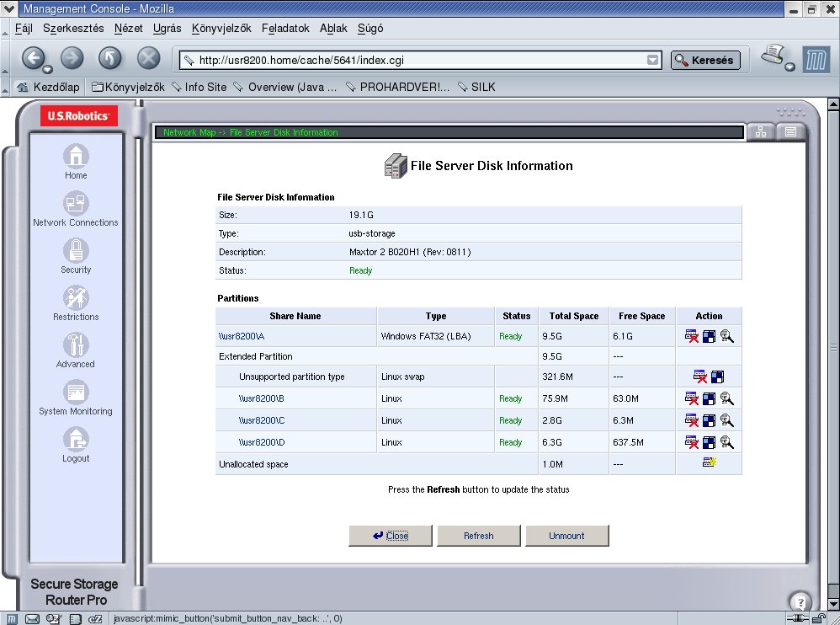This screenshot has width=840, height=625.
Task: Open the Fájl menu
Action: (x=24, y=29)
